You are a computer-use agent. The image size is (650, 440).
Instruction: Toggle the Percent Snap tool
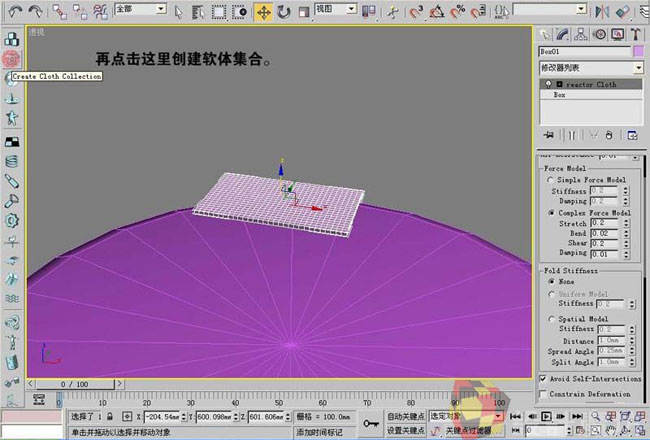(458, 12)
